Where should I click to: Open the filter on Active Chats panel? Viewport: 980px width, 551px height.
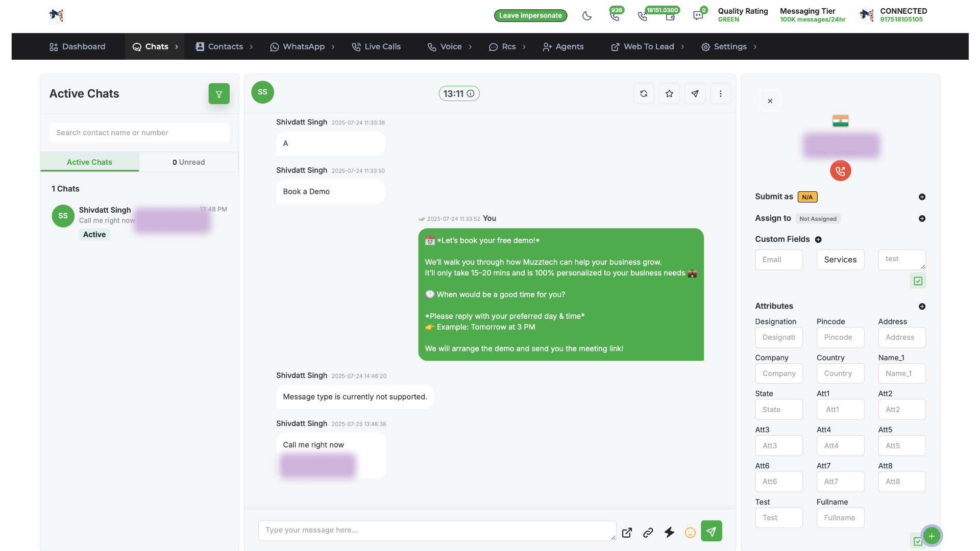click(218, 94)
